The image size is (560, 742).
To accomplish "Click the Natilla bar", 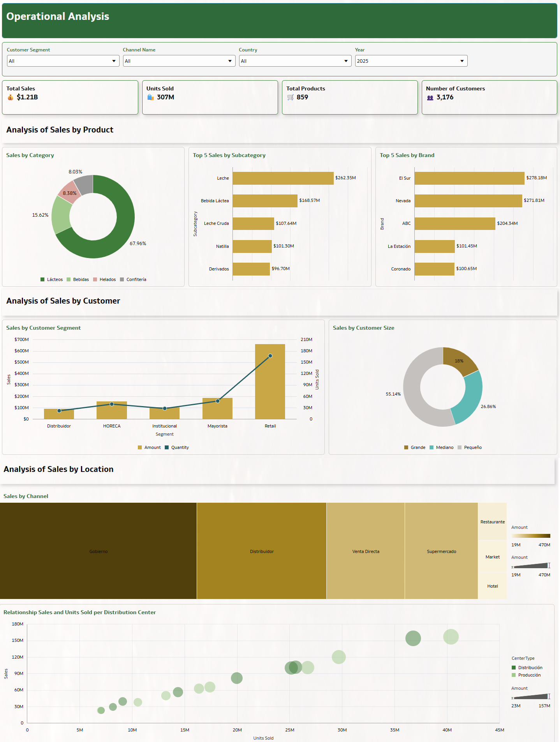I will [252, 246].
